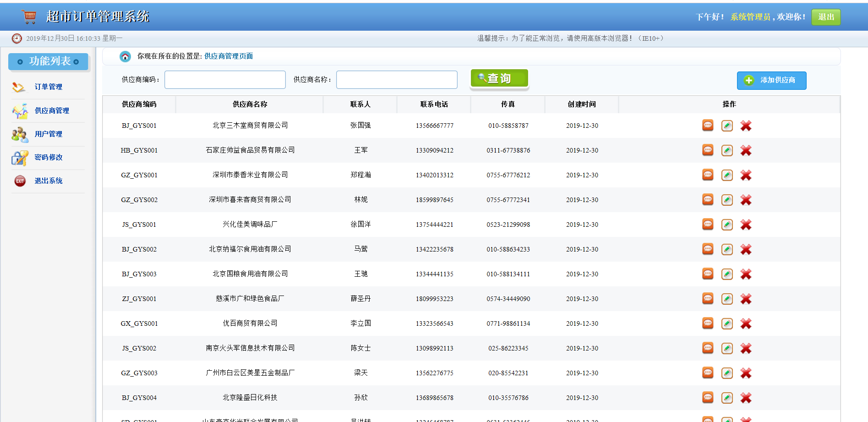Select cell 南京火头军信息技术有限公司
This screenshot has height=422, width=868.
click(x=250, y=348)
